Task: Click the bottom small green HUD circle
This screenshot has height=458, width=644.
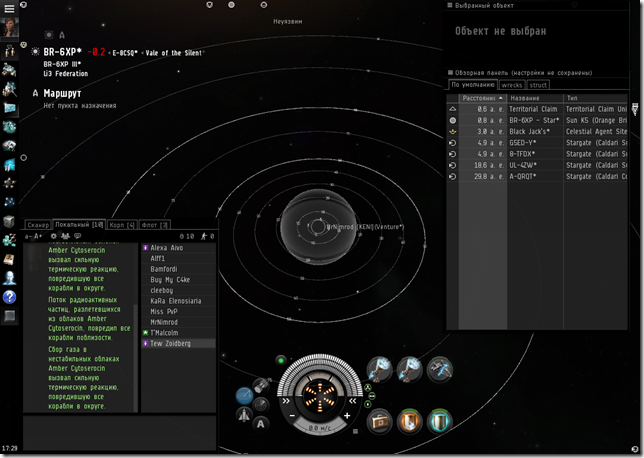Action: click(368, 404)
